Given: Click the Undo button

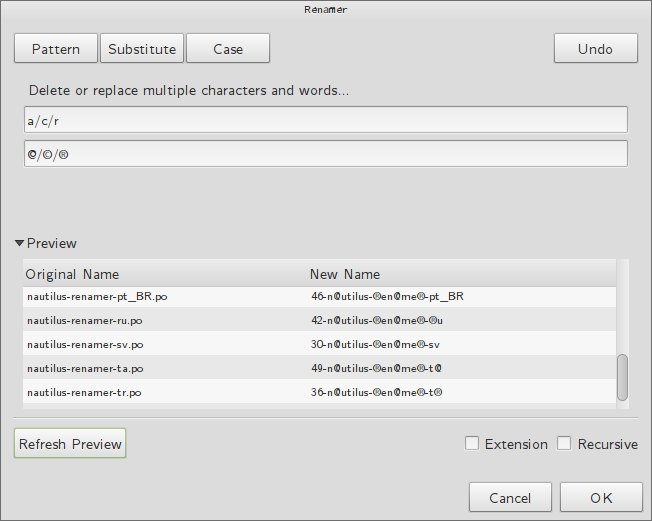Looking at the screenshot, I should pos(595,49).
